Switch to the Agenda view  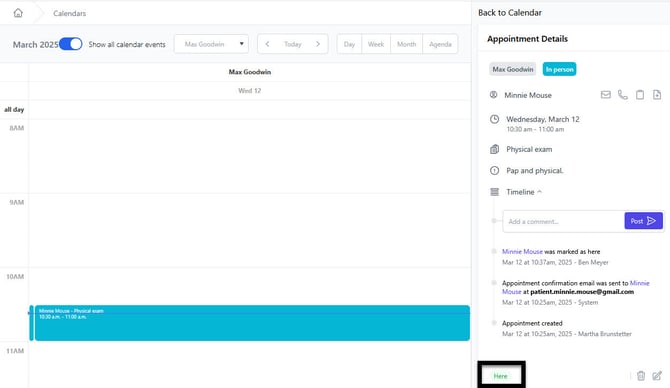(440, 44)
